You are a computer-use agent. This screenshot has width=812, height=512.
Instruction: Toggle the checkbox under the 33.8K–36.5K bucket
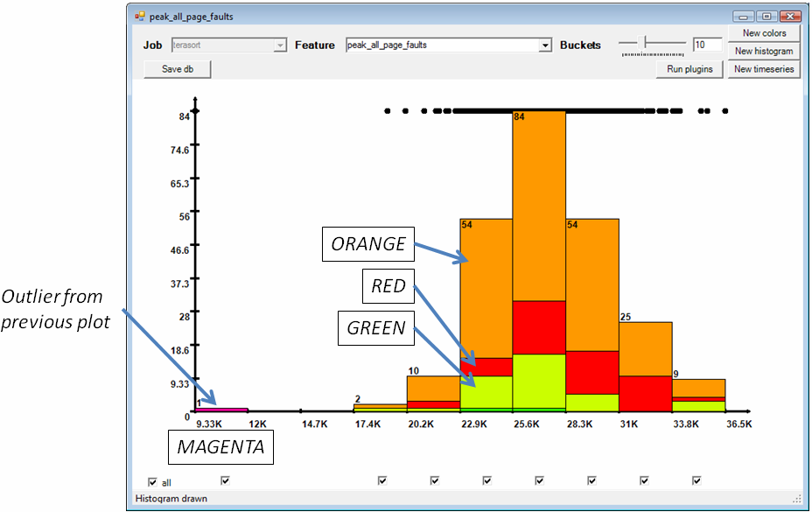pyautogui.click(x=696, y=480)
